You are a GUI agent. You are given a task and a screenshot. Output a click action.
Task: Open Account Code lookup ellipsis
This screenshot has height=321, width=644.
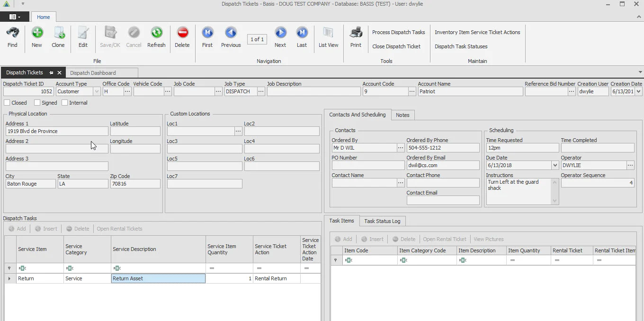pos(412,91)
